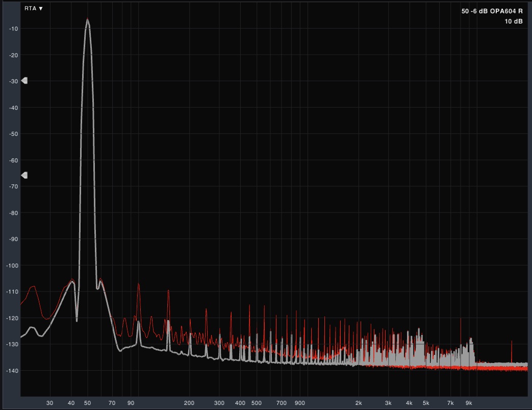Click the -60 dB axis label
Image resolution: width=532 pixels, height=410 pixels.
tap(14, 160)
